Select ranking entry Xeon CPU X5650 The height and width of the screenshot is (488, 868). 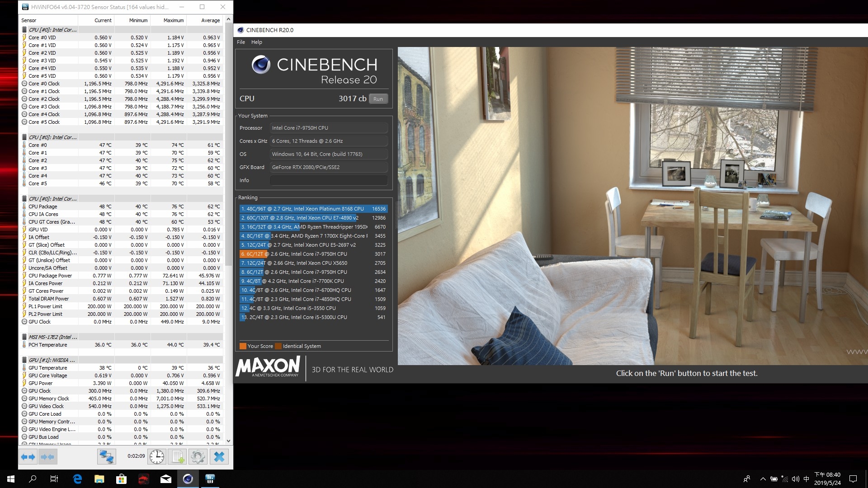coord(313,263)
